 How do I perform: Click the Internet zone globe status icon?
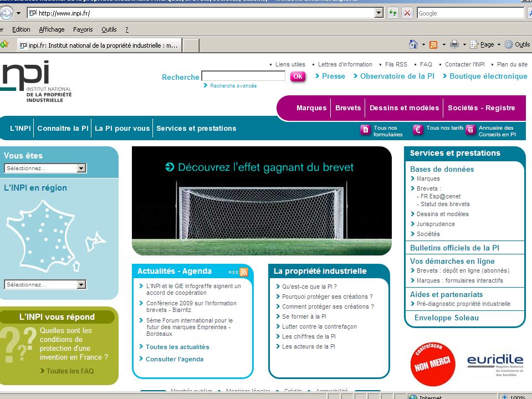(x=412, y=397)
